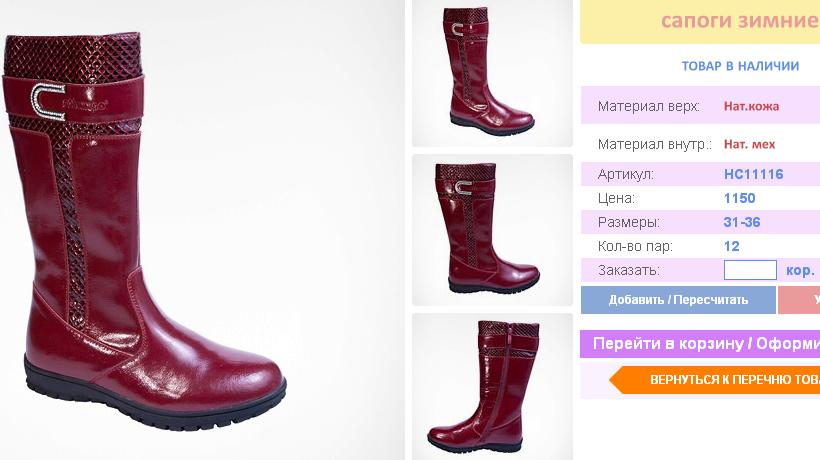This screenshot has height=460, width=820.
Task: Click the pairs count value 12
Action: pyautogui.click(x=732, y=246)
